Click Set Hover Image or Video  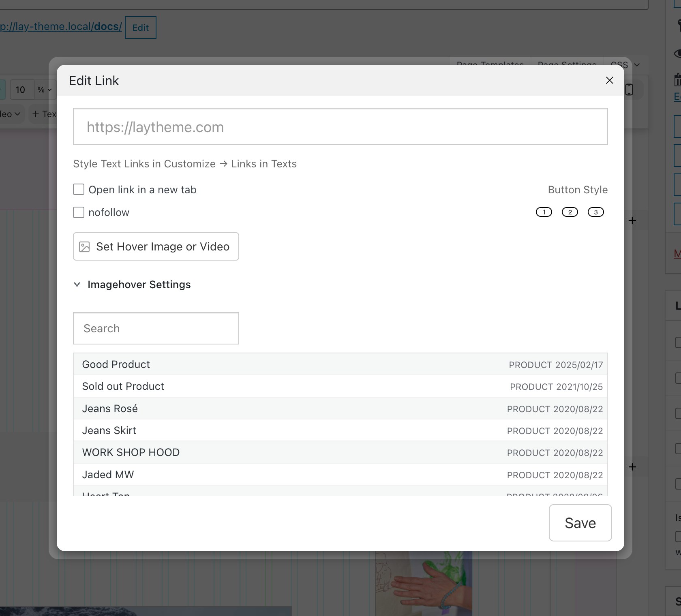tap(156, 246)
